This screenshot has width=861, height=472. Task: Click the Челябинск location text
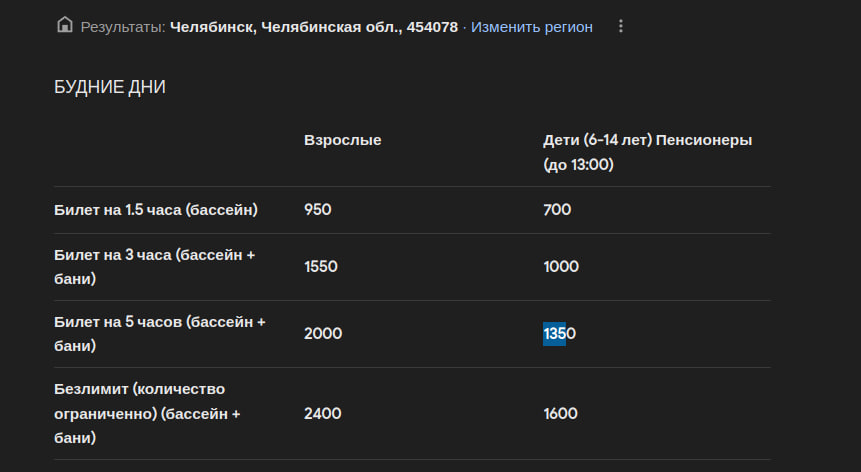pos(314,27)
